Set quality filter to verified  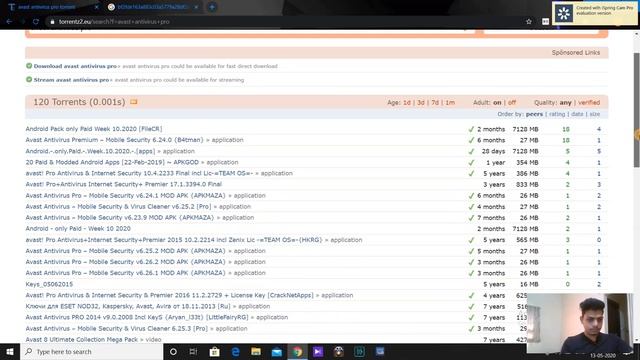(x=589, y=102)
